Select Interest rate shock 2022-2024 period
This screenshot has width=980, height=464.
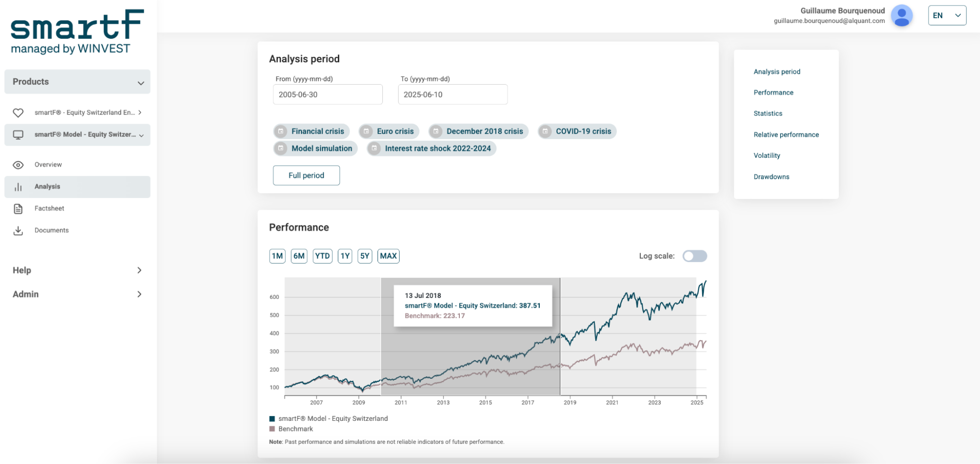pos(432,148)
